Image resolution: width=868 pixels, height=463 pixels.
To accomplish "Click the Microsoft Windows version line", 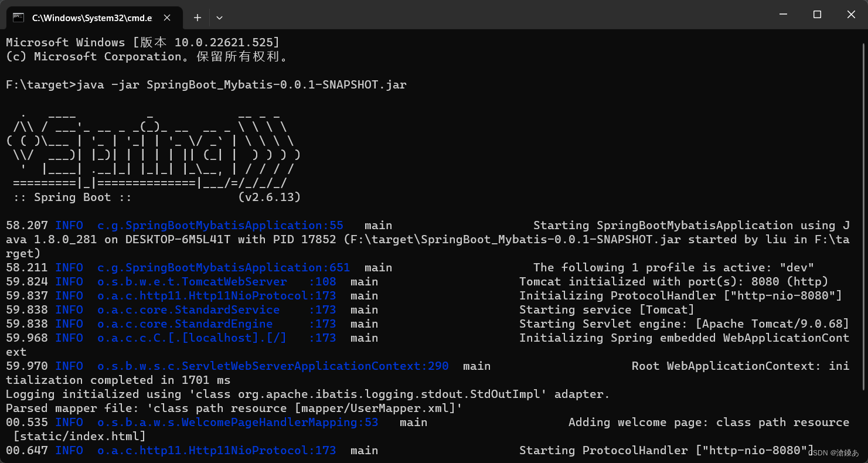I will coord(143,43).
